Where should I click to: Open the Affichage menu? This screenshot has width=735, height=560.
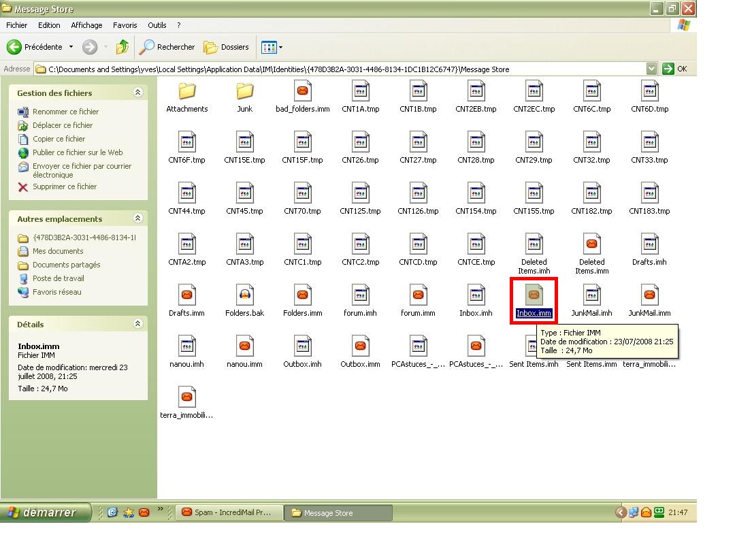click(x=86, y=25)
